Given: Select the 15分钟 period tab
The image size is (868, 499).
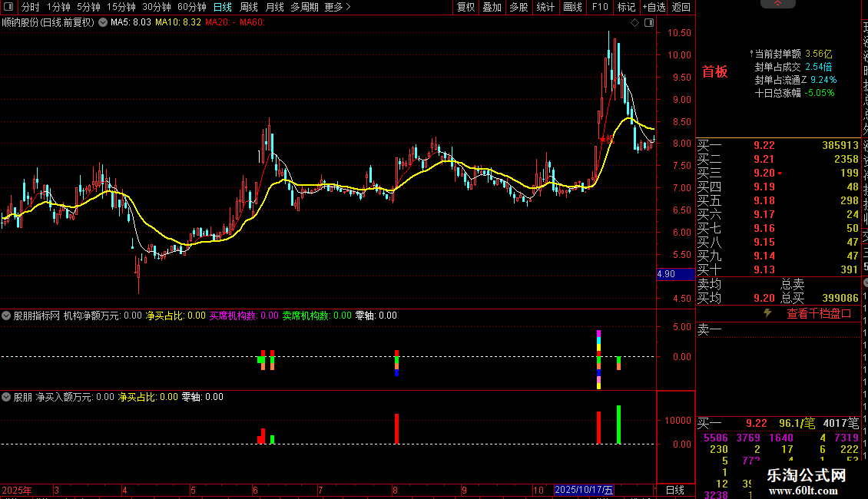Looking at the screenshot, I should click(x=121, y=7).
